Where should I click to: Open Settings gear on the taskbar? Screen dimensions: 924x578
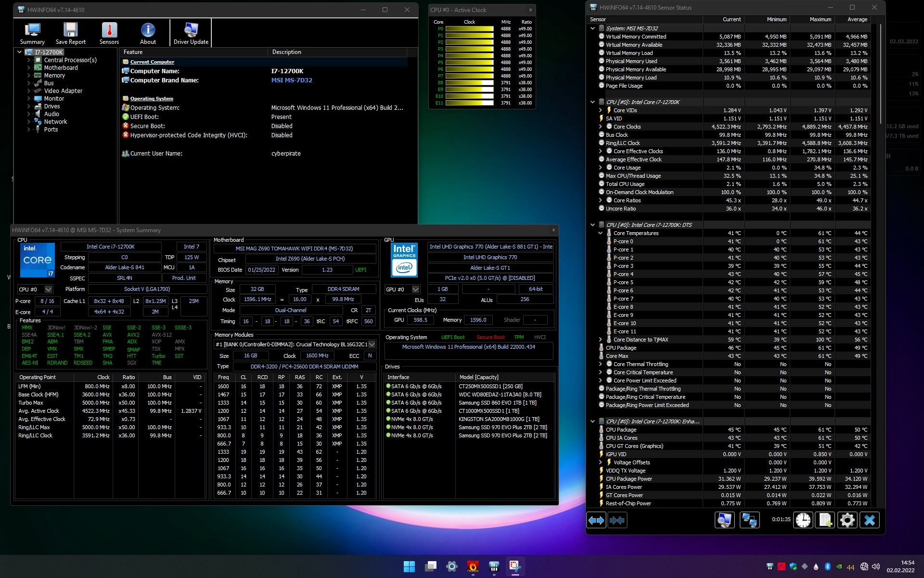click(x=451, y=566)
